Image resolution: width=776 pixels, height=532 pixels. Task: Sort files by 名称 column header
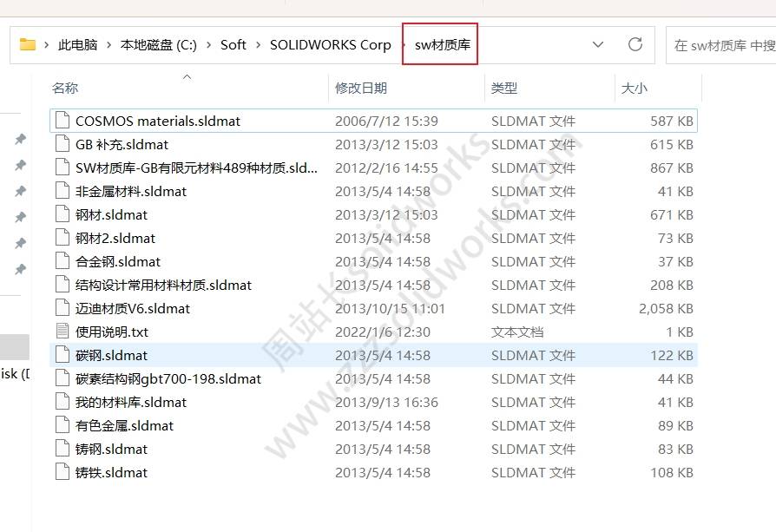click(x=65, y=88)
